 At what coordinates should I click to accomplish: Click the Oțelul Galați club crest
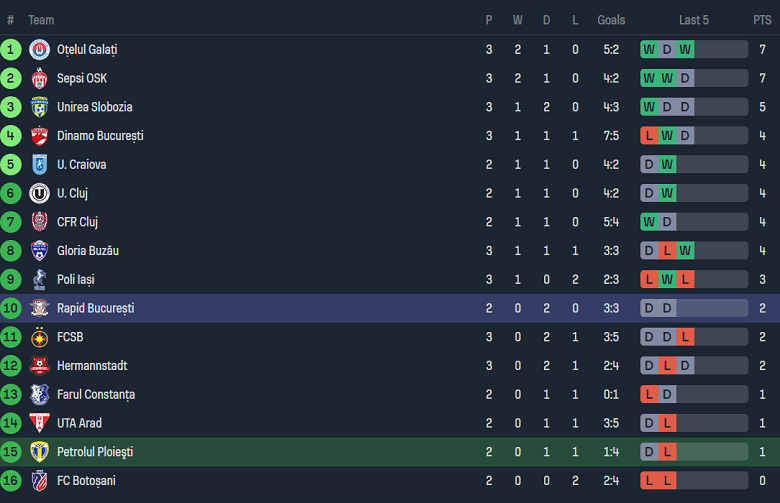pos(39,49)
